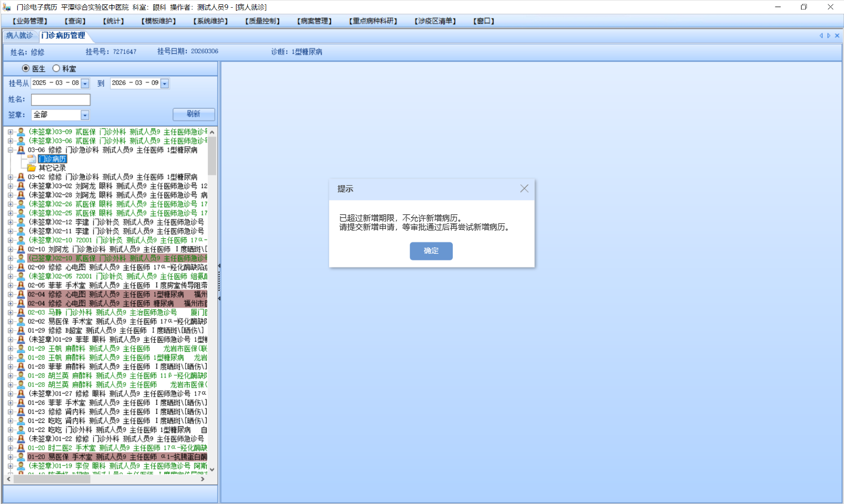
Task: Open the 【模板维护】 menu
Action: coord(159,21)
